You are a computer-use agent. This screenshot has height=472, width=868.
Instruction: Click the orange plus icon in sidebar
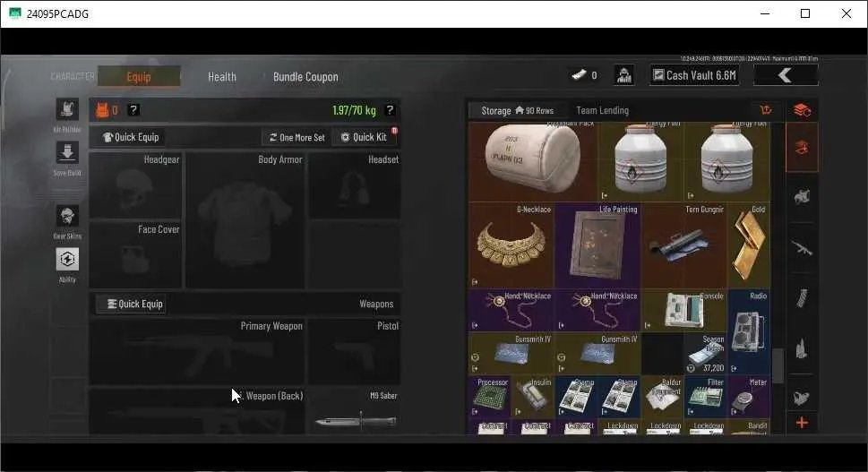click(x=802, y=424)
